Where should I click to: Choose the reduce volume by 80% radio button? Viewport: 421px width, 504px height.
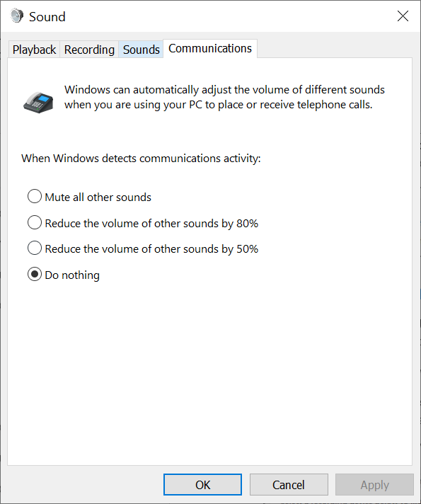(35, 222)
